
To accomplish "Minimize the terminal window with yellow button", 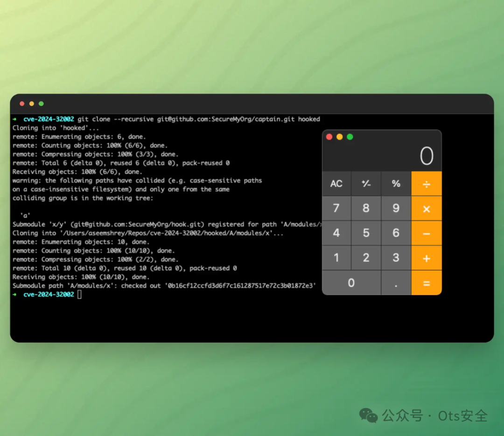I will [32, 104].
